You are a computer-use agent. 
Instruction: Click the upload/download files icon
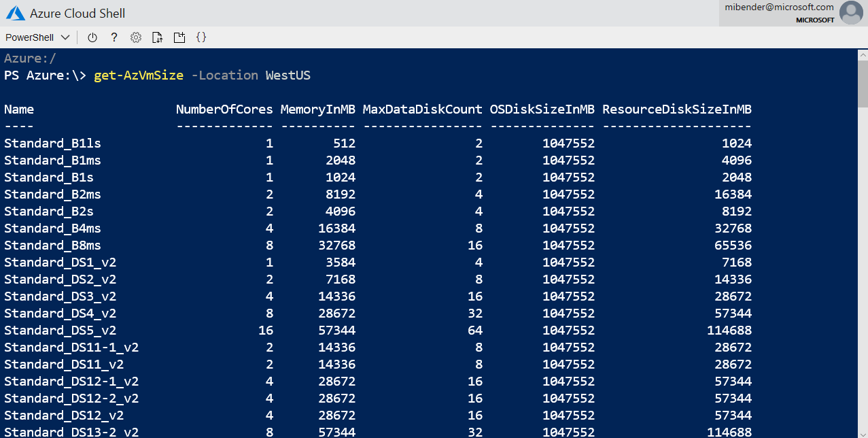(158, 37)
